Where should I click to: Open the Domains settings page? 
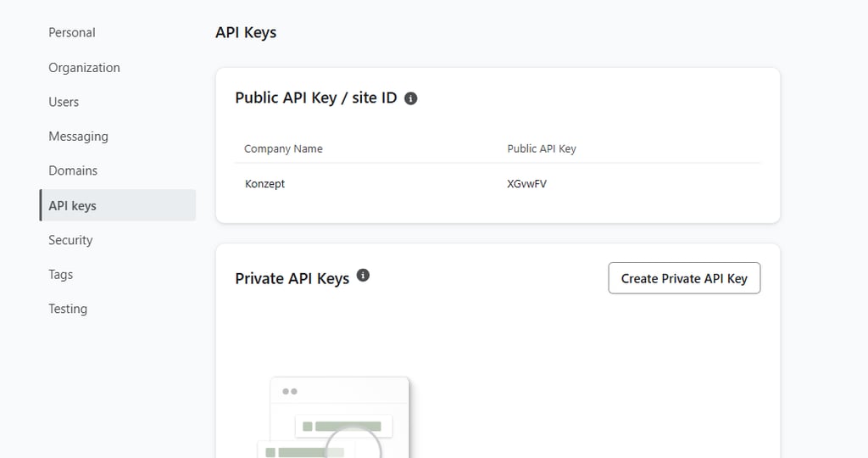click(x=73, y=170)
